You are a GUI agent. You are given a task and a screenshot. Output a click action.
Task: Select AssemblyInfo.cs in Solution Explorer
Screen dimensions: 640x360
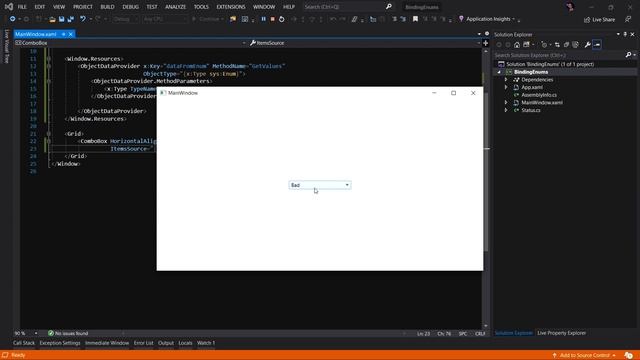click(x=539, y=95)
